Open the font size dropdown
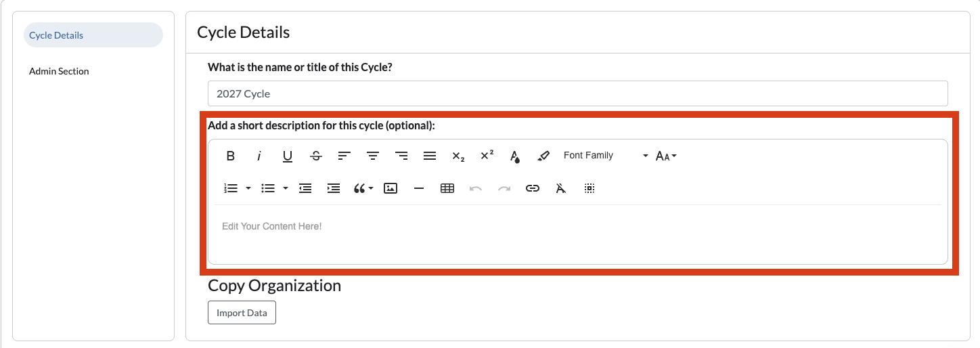This screenshot has width=980, height=348. click(666, 156)
